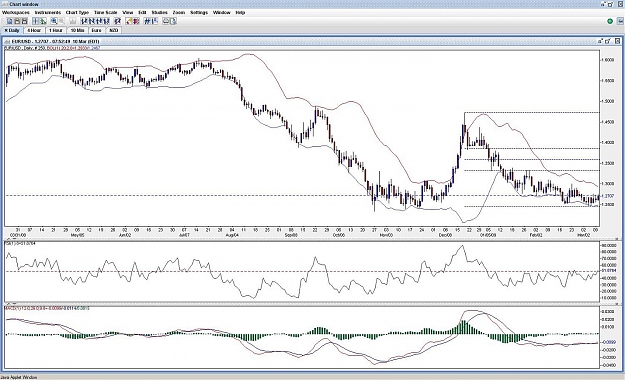The image size is (625, 380).
Task: Select the crosshair cursor tool
Action: pos(35,22)
